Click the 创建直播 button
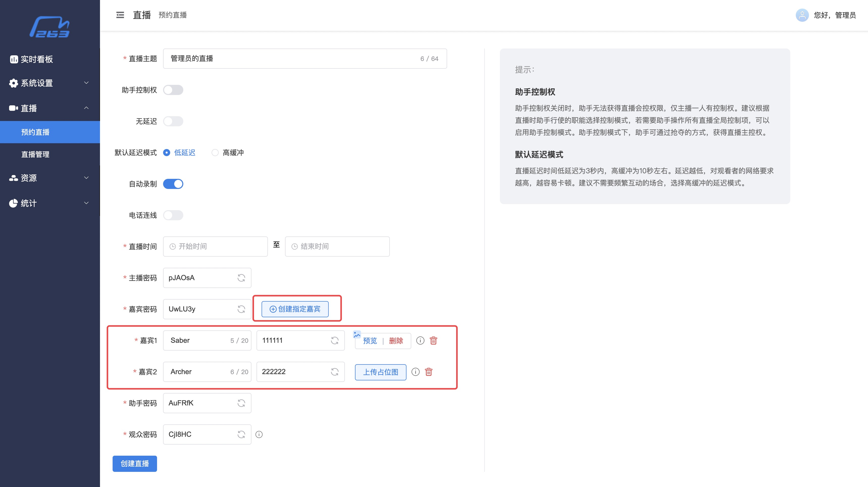The height and width of the screenshot is (487, 868). (x=134, y=463)
